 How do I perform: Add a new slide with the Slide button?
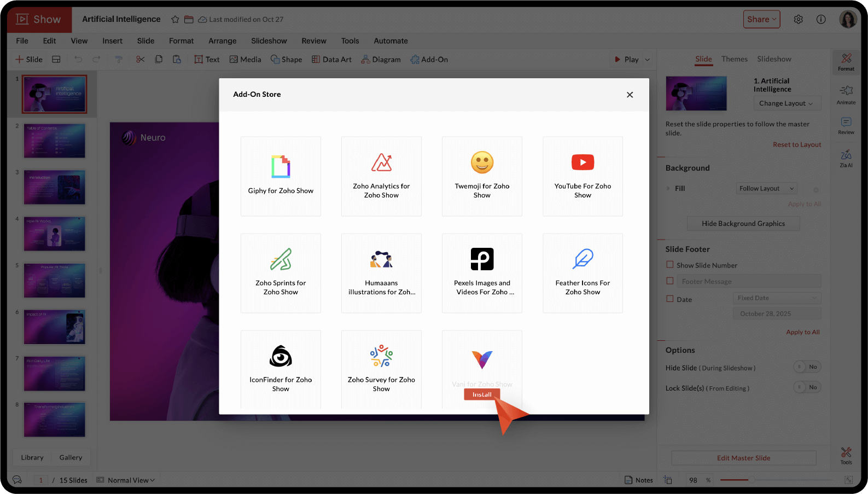coord(29,59)
